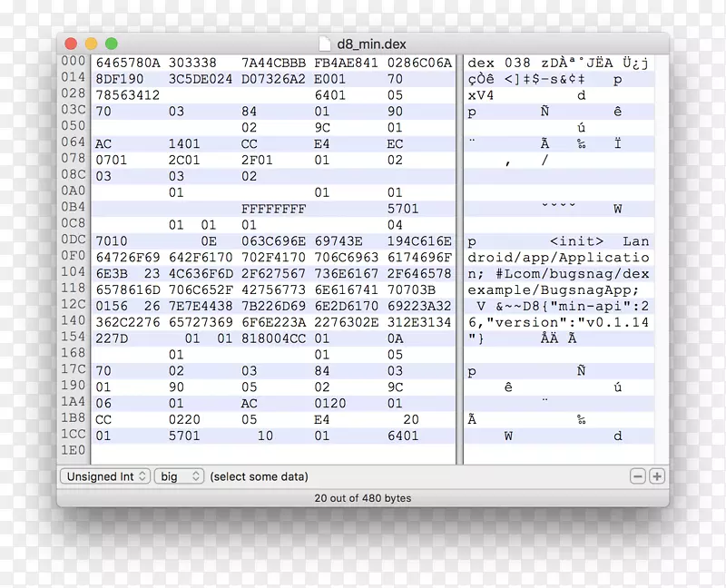Remove data inspector row with minus button
Viewport: 726px width, 588px height.
tap(638, 476)
